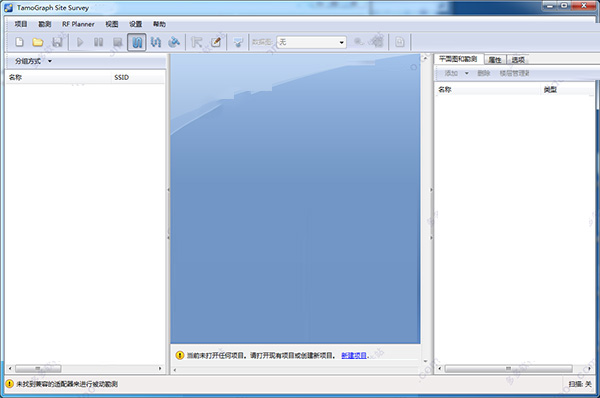Image resolution: width=600 pixels, height=398 pixels.
Task: Click the center pane scroll-left arrow
Action: click(175, 370)
